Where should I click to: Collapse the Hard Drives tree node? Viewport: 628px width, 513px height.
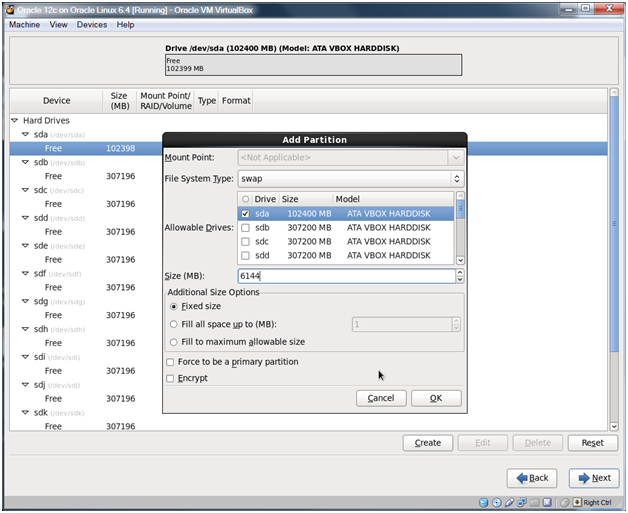pos(15,120)
